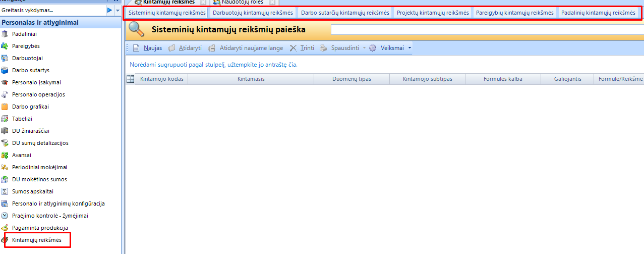Viewport: 644px width, 254px height.
Task: Switch to the Naudotojų rolės window tab
Action: pyautogui.click(x=242, y=2)
